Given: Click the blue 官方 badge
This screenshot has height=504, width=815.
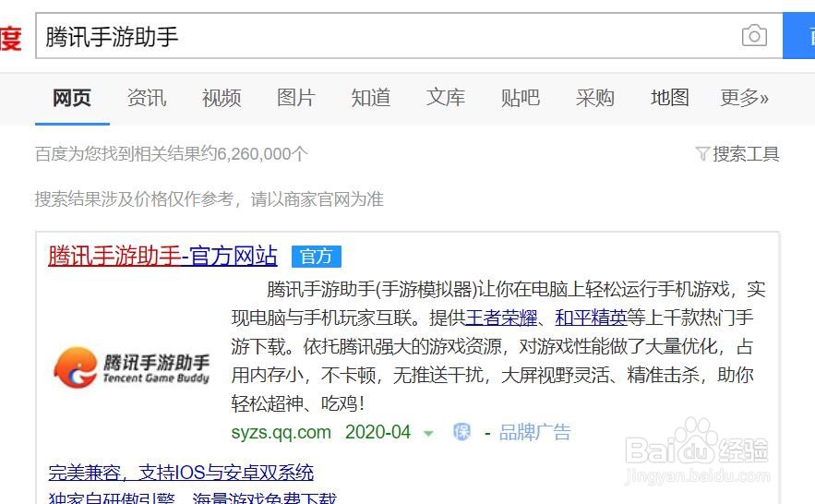Looking at the screenshot, I should 316,257.
